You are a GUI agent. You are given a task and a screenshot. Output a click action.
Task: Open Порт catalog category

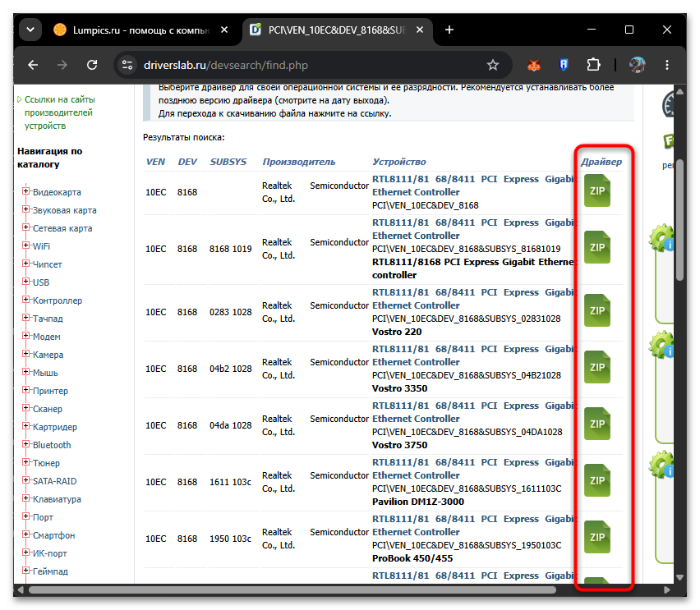click(x=43, y=517)
